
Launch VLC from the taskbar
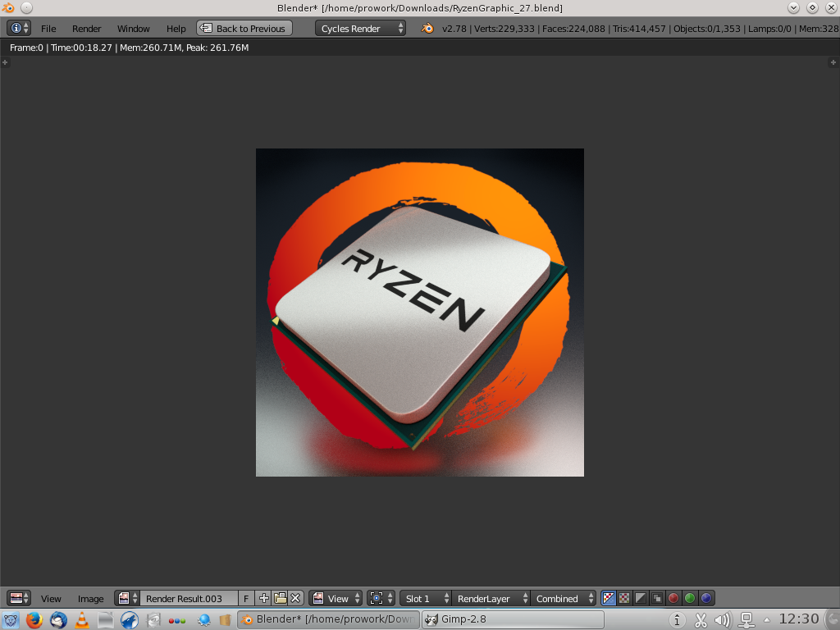(x=82, y=620)
